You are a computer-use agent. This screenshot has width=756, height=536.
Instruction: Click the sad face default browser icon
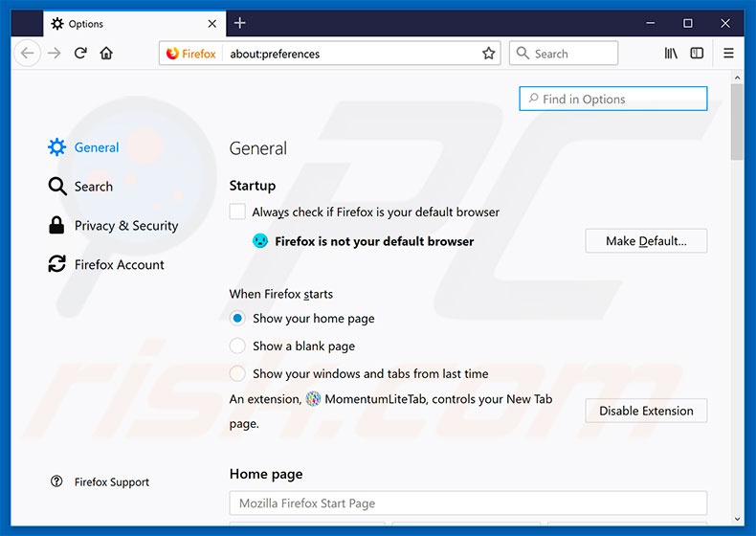coord(260,240)
